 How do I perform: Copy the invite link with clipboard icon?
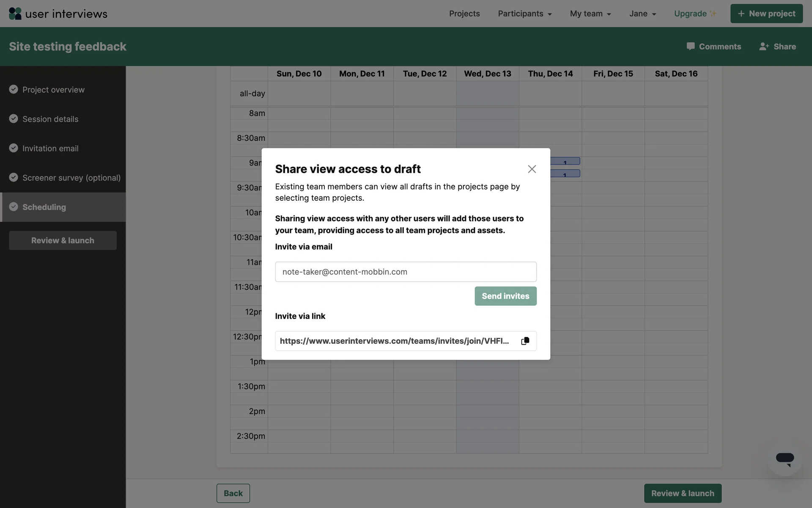[525, 341]
